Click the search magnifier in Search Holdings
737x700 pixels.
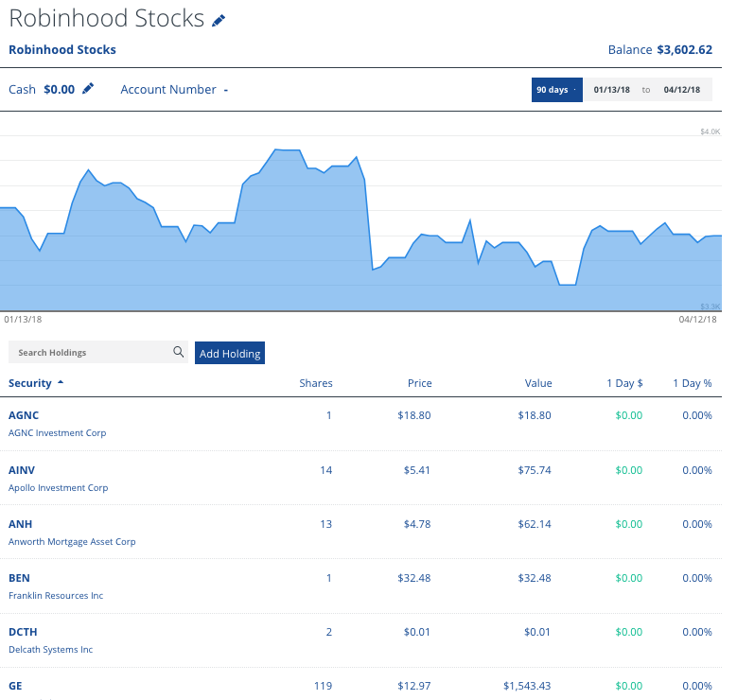178,352
